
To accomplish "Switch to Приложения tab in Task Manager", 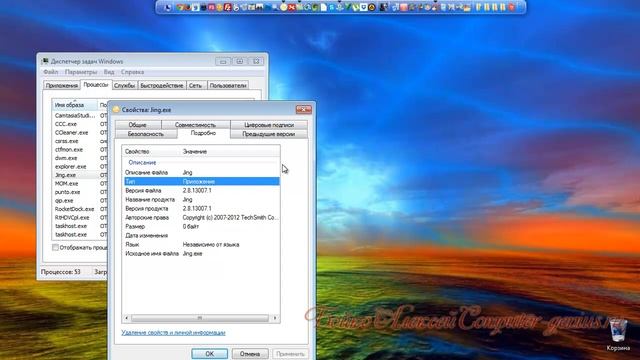I will pos(62,85).
